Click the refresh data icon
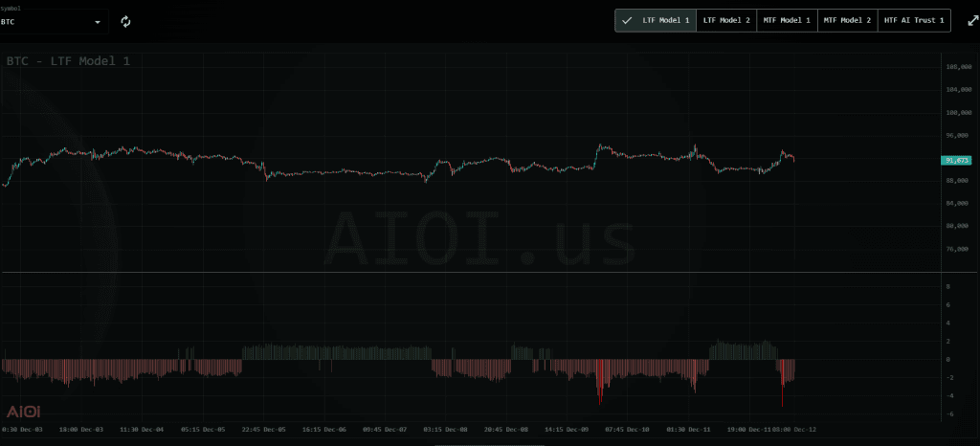The width and height of the screenshot is (980, 446). [x=125, y=21]
